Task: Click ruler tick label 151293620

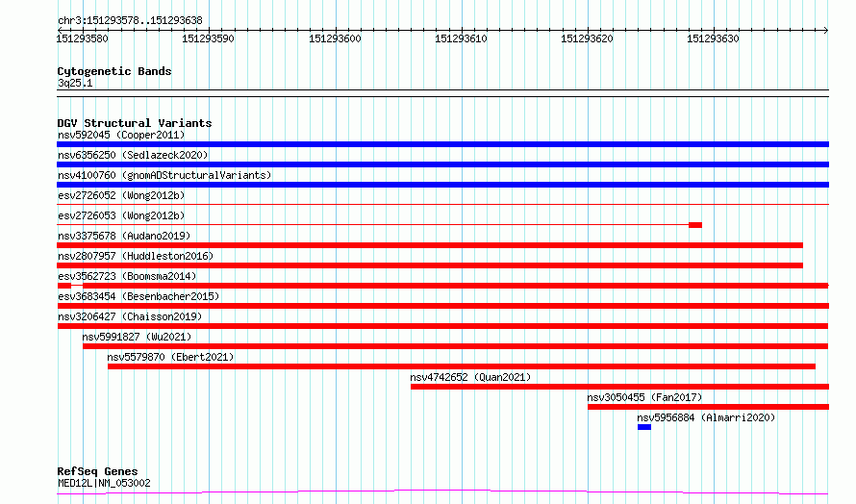Action: click(x=587, y=38)
